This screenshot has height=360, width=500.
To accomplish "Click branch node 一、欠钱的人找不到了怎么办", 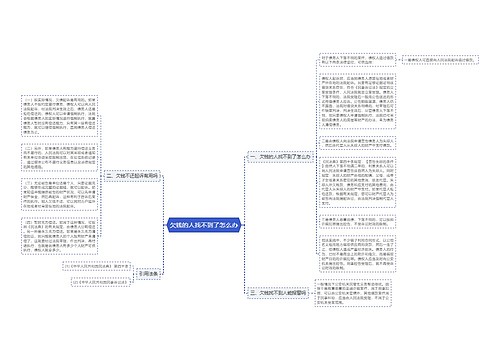I will tap(280, 156).
